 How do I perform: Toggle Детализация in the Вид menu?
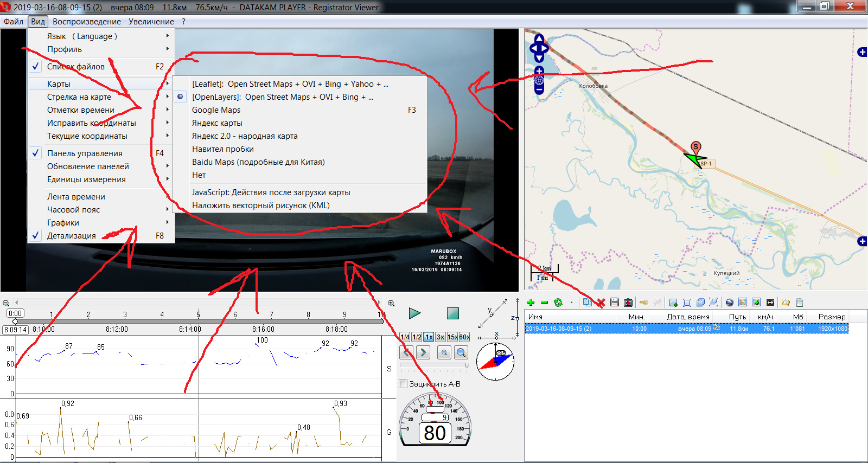(101, 236)
